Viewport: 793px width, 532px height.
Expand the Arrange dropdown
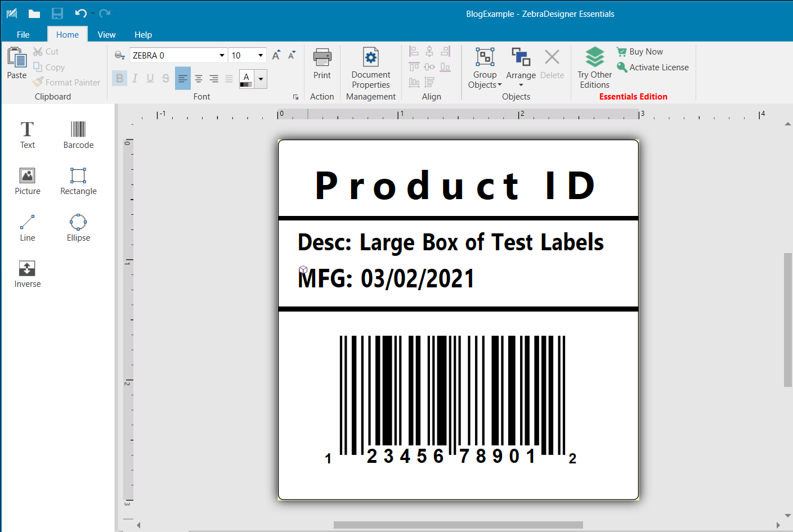click(x=521, y=85)
